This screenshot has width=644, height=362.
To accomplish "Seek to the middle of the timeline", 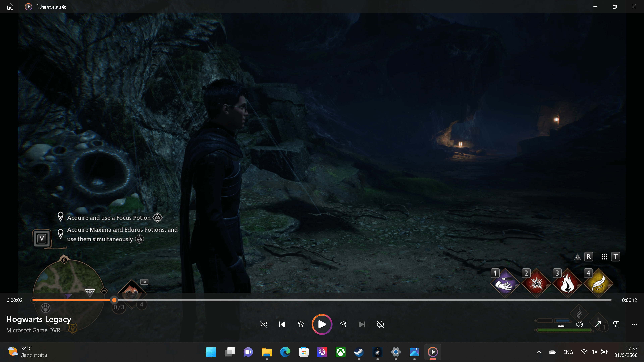I will tap(322, 300).
